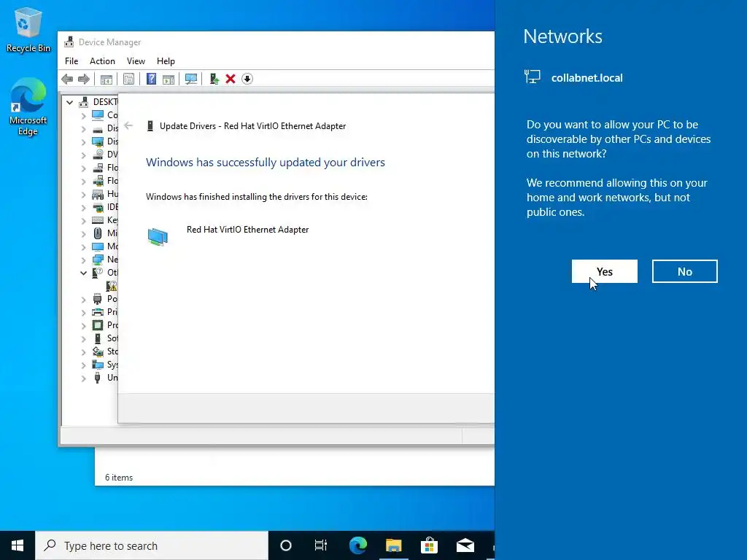This screenshot has height=560, width=747.
Task: Open the Help menu in Device Manager
Action: pyautogui.click(x=166, y=61)
